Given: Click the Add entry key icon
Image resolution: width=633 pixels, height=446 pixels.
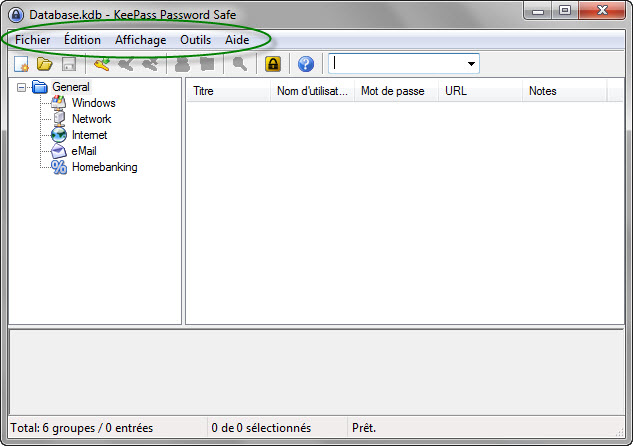Looking at the screenshot, I should [x=101, y=64].
